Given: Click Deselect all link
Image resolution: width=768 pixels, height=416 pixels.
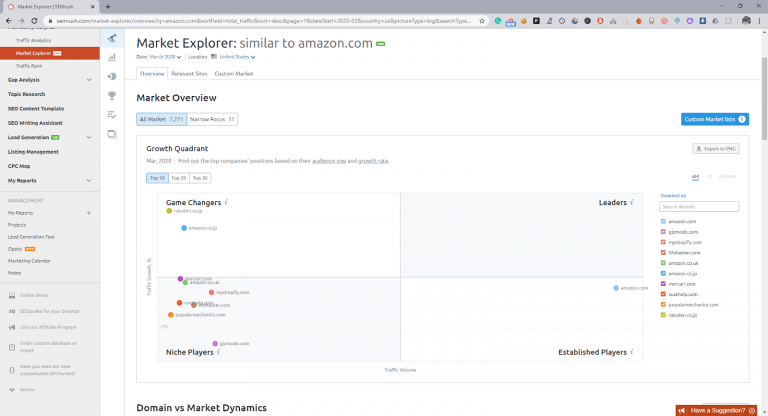Looking at the screenshot, I should point(673,196).
